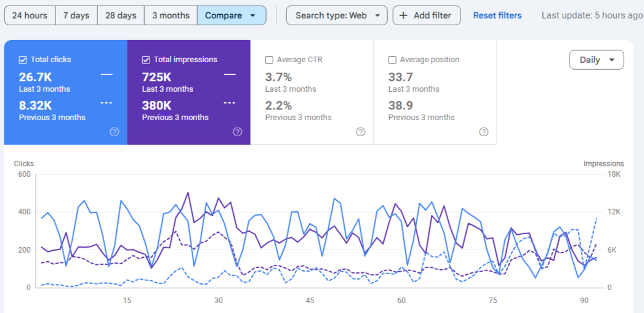
Task: Switch to the 28 days range
Action: 121,15
